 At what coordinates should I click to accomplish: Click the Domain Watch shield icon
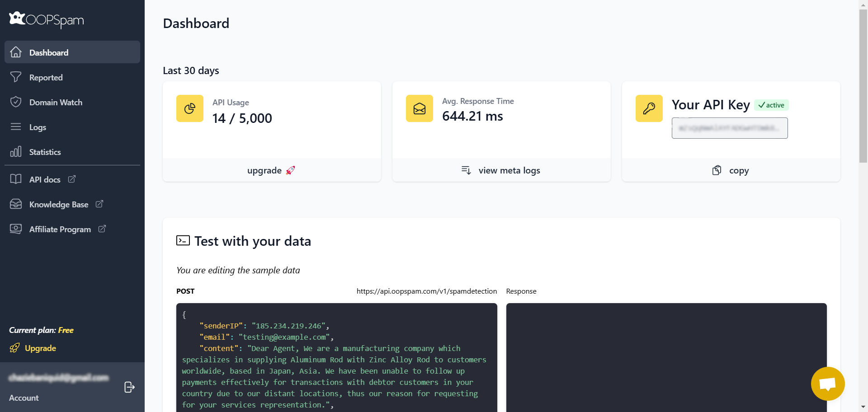point(16,102)
